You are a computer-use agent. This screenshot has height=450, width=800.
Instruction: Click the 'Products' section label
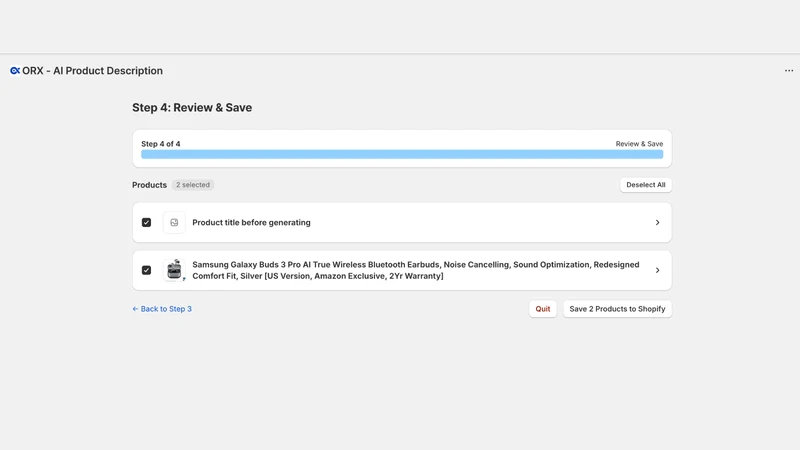click(x=149, y=185)
